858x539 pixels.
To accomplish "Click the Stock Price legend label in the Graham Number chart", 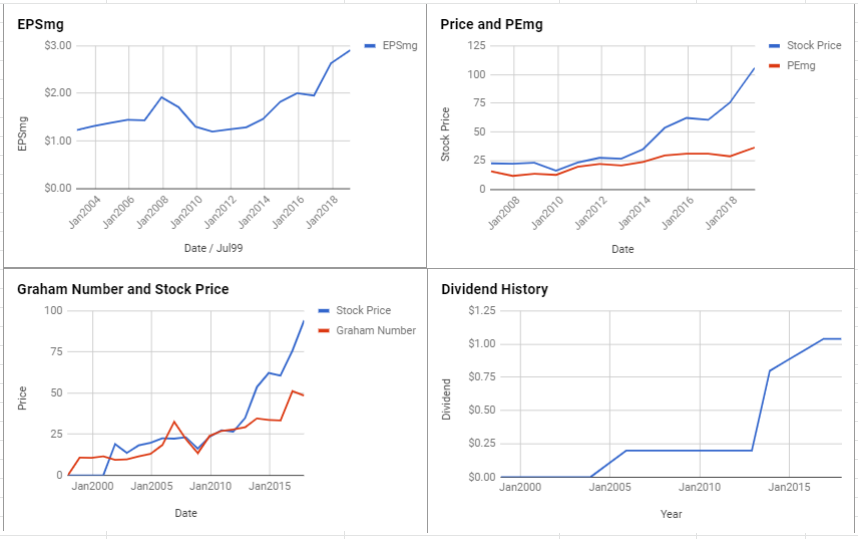I will [363, 310].
